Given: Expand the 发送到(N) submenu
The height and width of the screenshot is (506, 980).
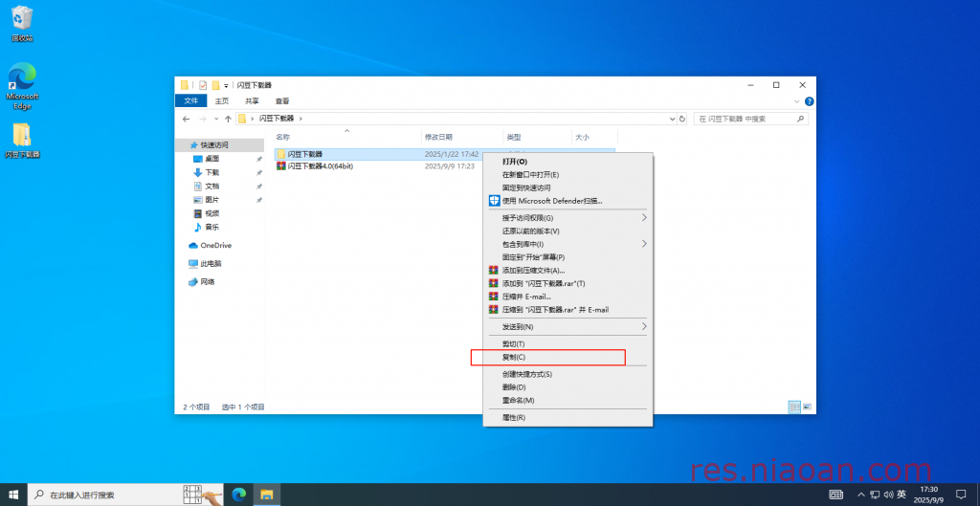Looking at the screenshot, I should pos(568,327).
